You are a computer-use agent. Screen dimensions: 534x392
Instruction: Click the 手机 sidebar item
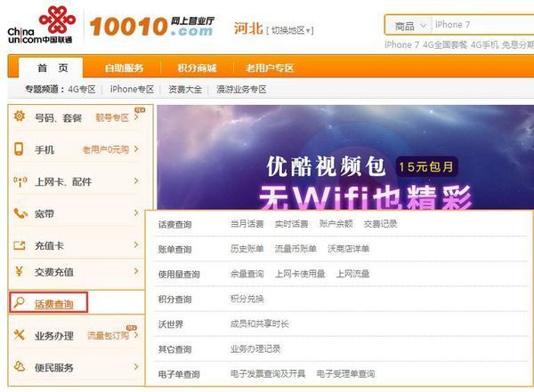[x=44, y=149]
